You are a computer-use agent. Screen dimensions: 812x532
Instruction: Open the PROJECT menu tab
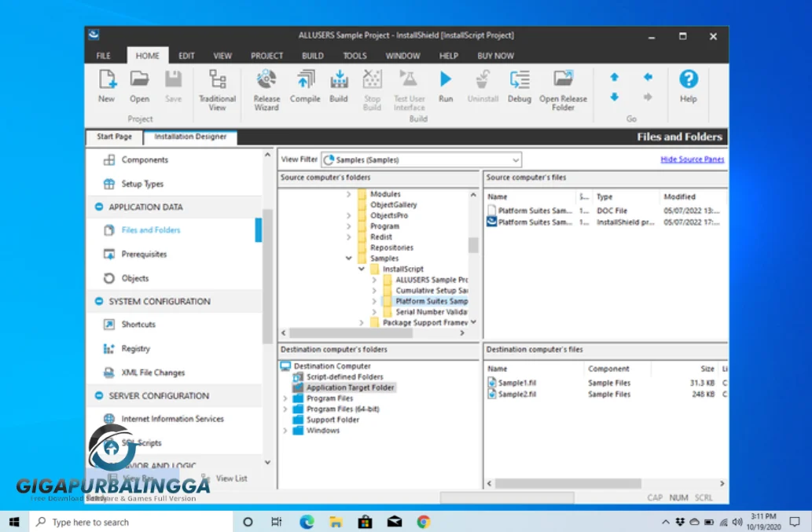coord(266,56)
